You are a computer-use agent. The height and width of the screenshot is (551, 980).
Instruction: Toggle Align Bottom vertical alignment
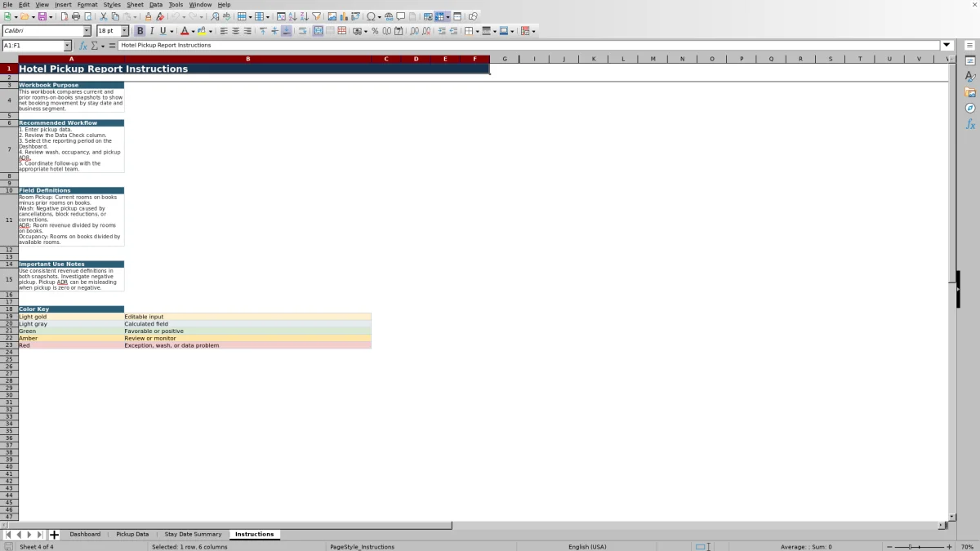click(286, 31)
